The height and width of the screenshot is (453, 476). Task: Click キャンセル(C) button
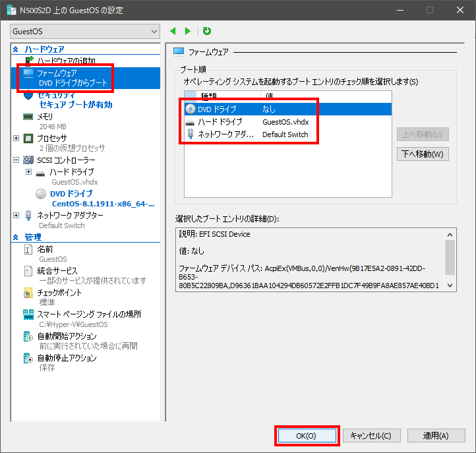[372, 436]
